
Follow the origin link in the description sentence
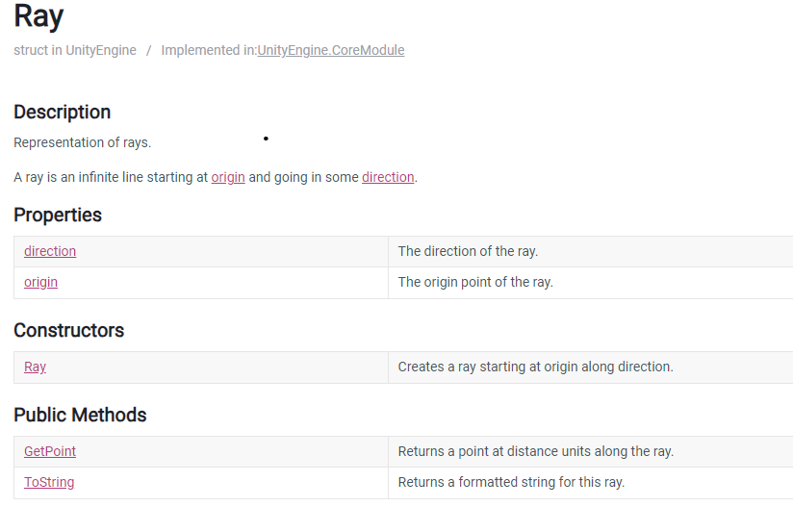click(x=228, y=177)
